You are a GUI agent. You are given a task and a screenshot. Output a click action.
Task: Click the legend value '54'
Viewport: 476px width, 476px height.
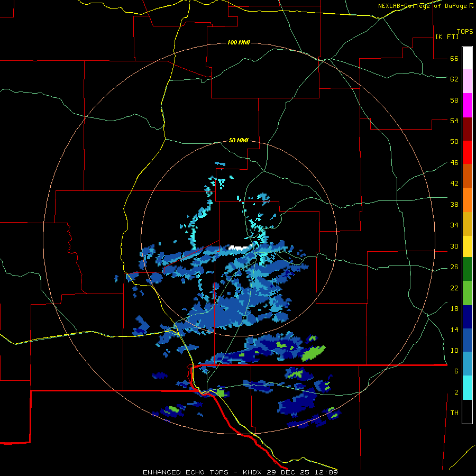pyautogui.click(x=454, y=121)
